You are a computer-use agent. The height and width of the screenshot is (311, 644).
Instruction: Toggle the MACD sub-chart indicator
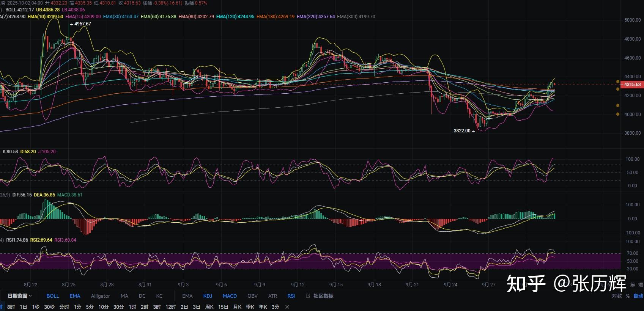click(x=230, y=296)
